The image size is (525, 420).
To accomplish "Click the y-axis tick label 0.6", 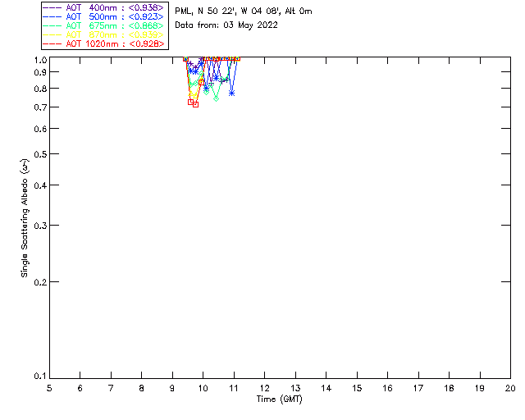I will tap(40, 129).
